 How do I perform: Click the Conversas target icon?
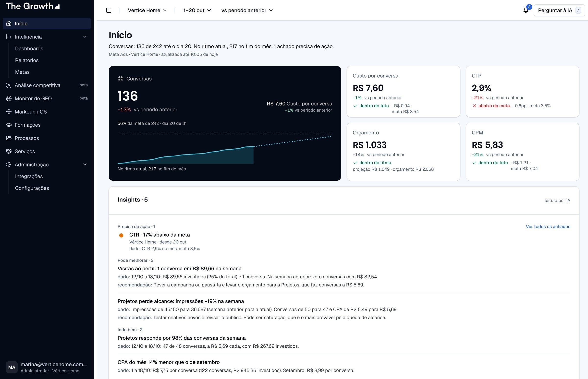(120, 79)
